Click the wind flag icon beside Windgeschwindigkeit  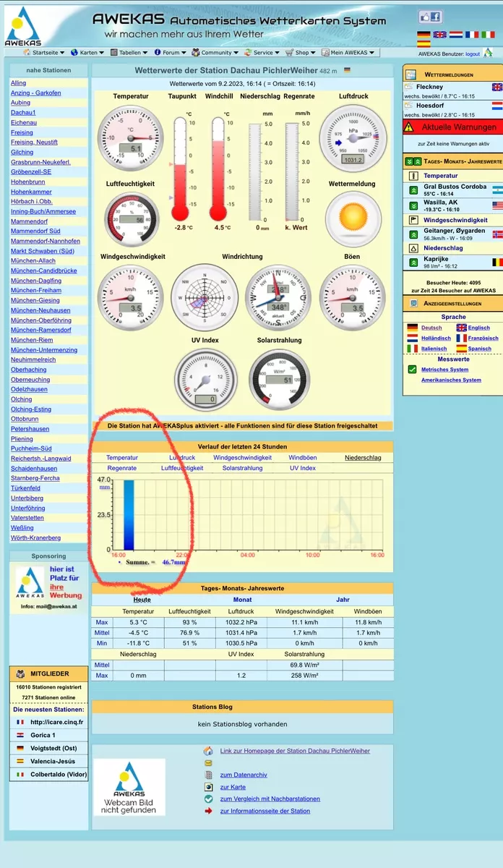point(413,220)
